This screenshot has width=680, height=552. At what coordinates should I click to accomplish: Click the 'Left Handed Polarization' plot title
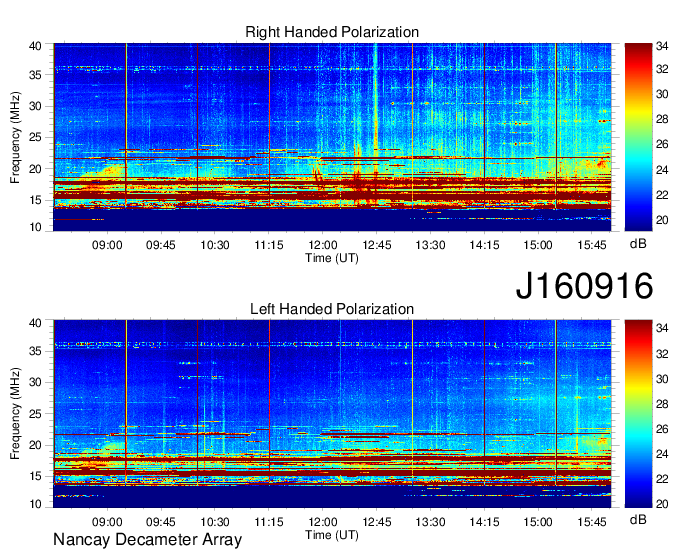point(332,309)
